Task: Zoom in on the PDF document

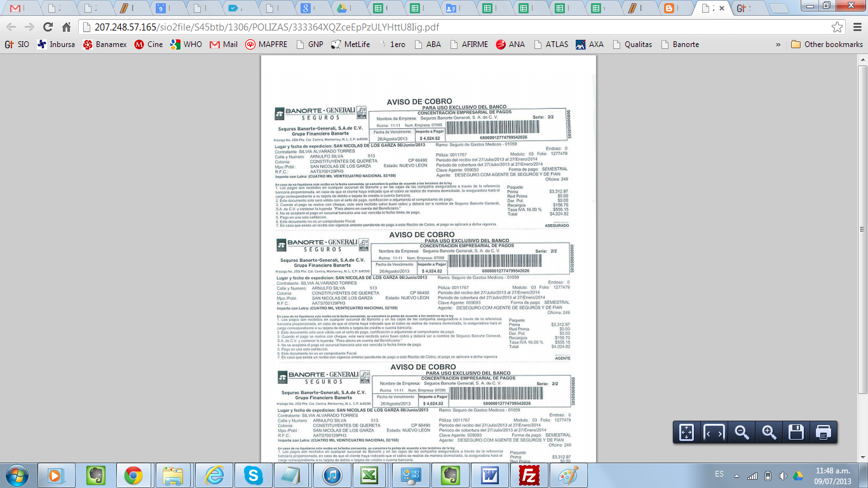Action: pos(769,433)
